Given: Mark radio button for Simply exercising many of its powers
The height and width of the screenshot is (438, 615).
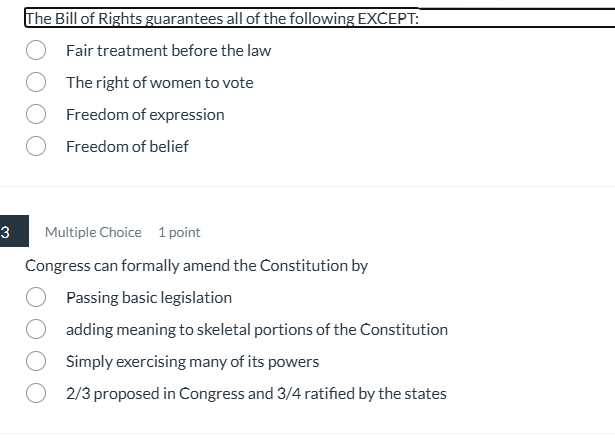Looking at the screenshot, I should point(36,361).
